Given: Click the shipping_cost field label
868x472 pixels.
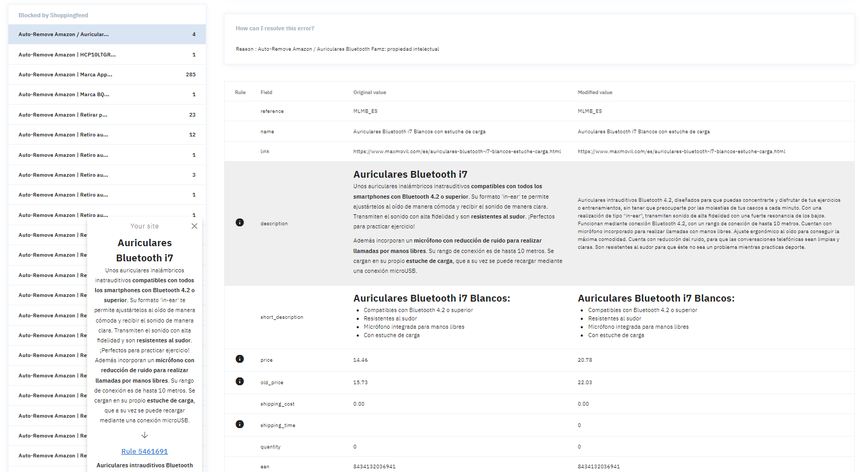Looking at the screenshot, I should click(277, 404).
